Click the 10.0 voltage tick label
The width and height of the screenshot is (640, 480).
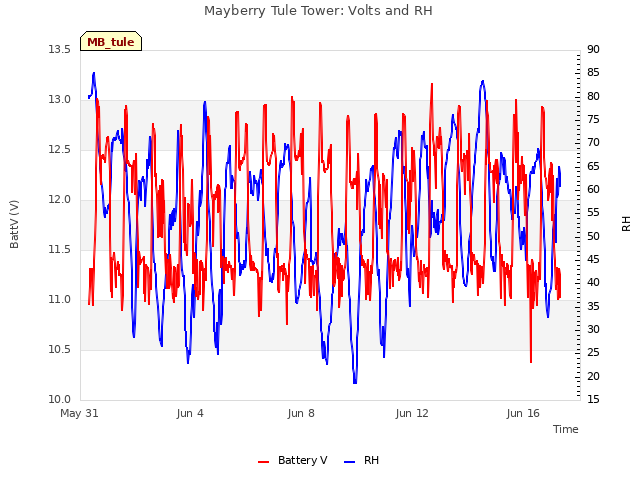(60, 400)
